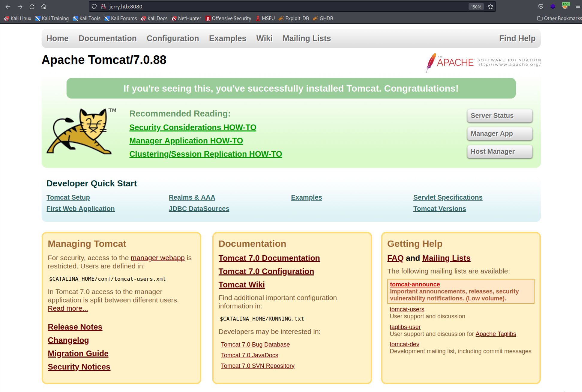Click the purple extension icon in toolbar
Screen dimensions: 582x392
click(553, 7)
